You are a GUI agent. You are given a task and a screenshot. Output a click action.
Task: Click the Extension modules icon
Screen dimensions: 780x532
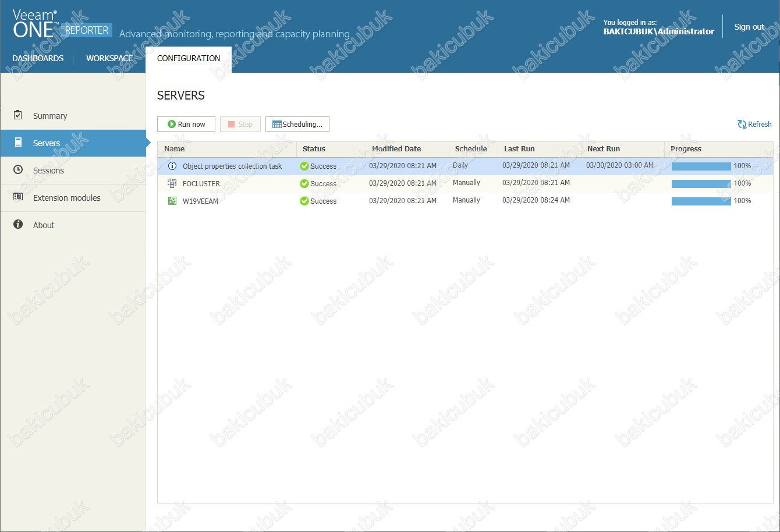point(18,197)
